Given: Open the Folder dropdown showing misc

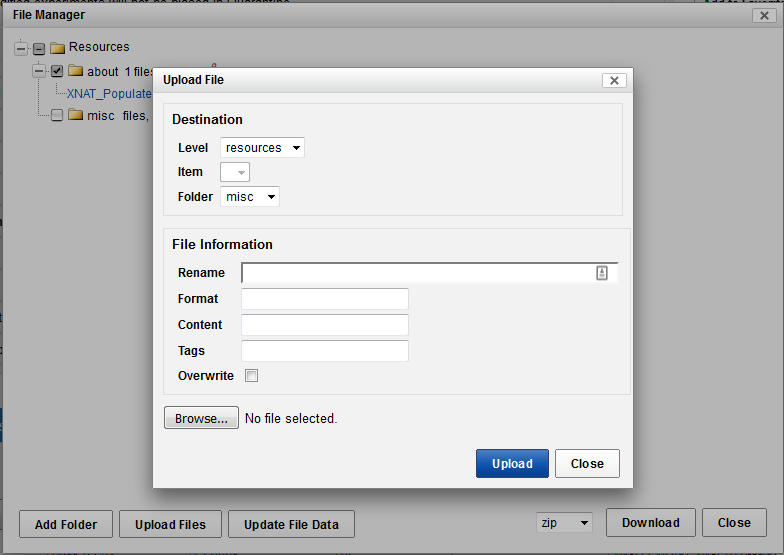Looking at the screenshot, I should click(250, 197).
